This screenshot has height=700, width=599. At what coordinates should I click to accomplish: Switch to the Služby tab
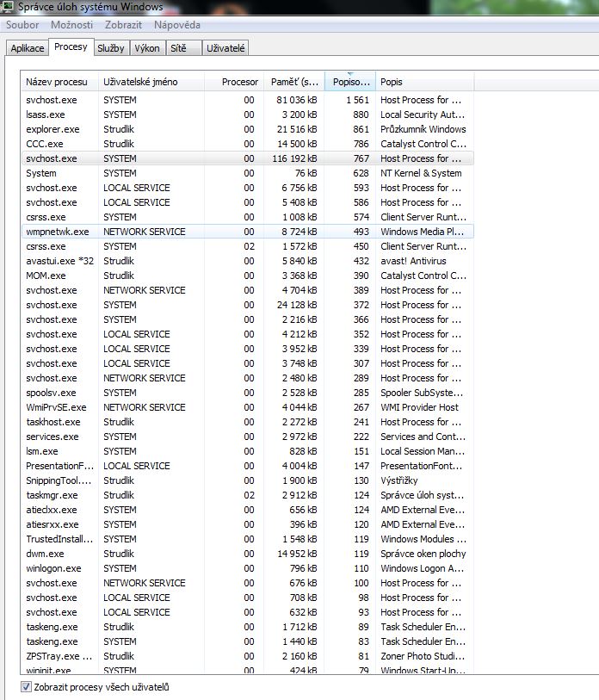pos(111,48)
